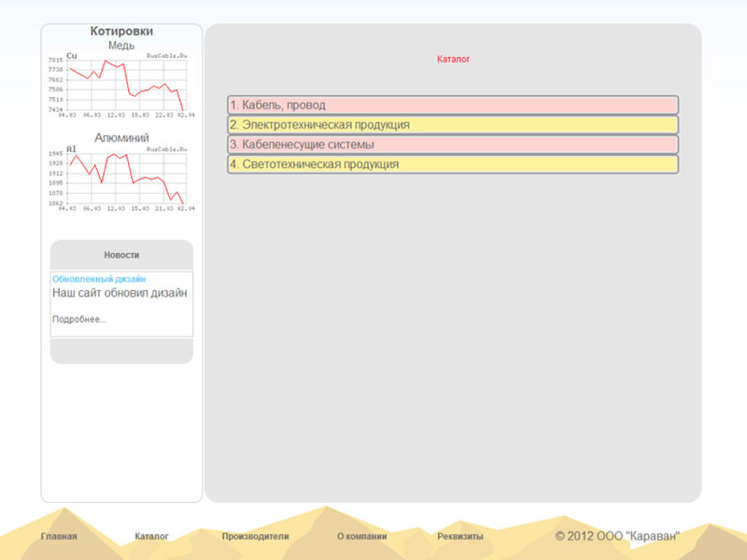747x560 pixels.
Task: Click the aluminium (Al) price chart
Action: click(121, 178)
